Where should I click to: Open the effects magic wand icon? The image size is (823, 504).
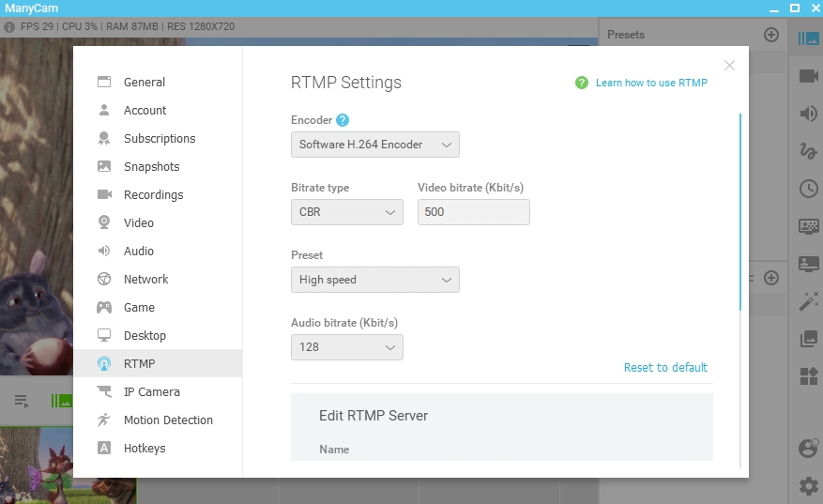coord(808,301)
